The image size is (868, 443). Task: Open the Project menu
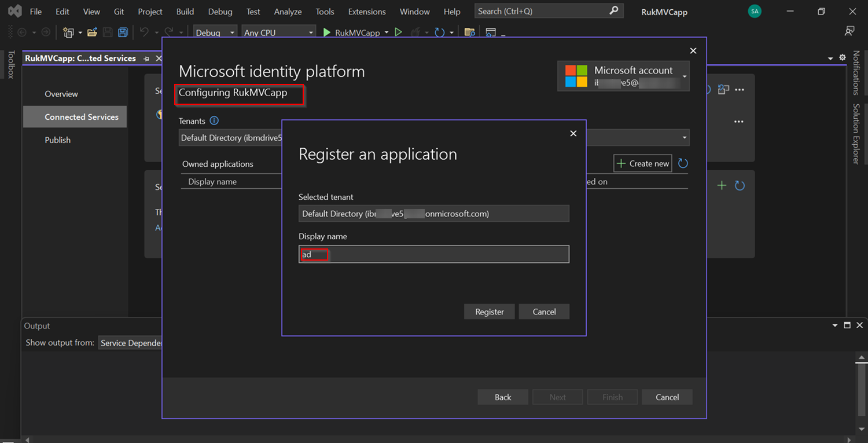click(x=150, y=12)
